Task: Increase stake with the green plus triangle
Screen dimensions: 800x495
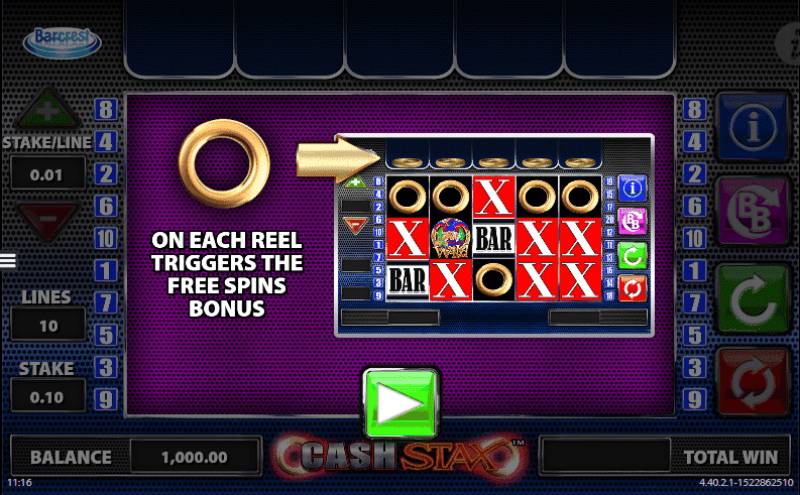Action: click(47, 109)
